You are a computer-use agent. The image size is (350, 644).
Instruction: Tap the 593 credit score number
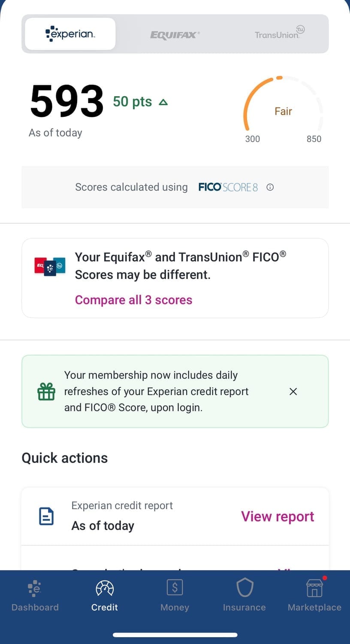pos(67,101)
